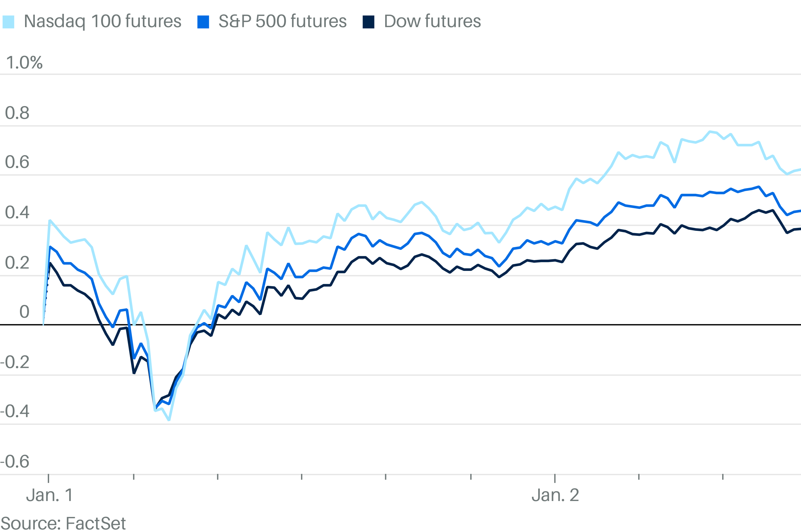
Task: Click the 0.6 y-axis label
Action: [17, 162]
